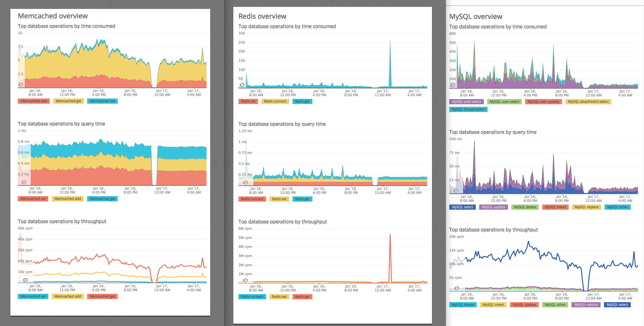Image resolution: width=644 pixels, height=326 pixels.
Task: Toggle Redis get in throughput legend
Action: point(302,297)
